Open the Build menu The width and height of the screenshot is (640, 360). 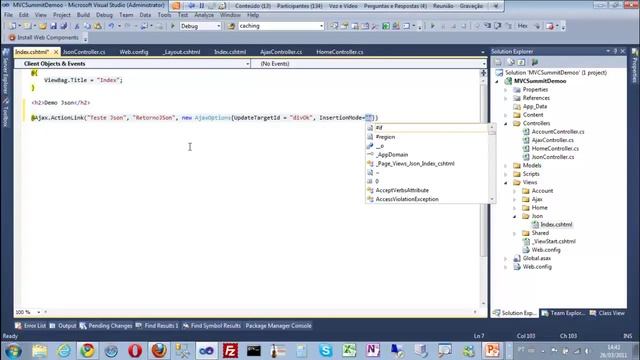83,15
